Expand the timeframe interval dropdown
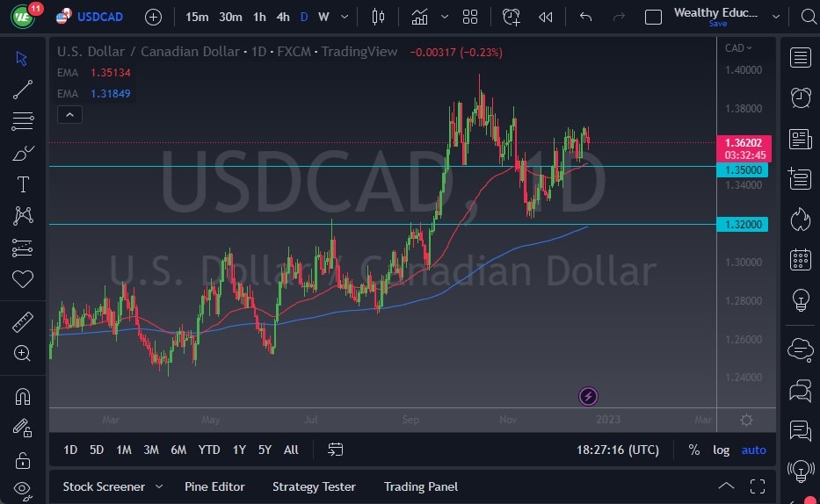820x504 pixels. pyautogui.click(x=345, y=18)
